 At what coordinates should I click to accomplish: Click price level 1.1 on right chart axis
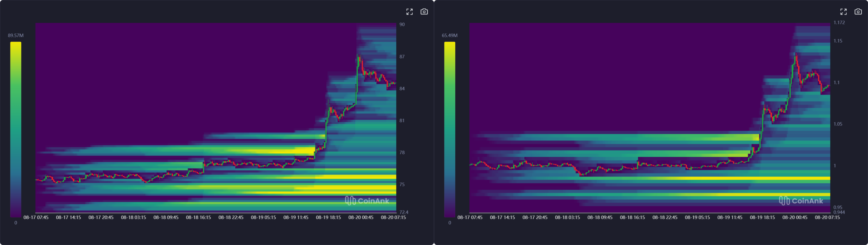[836, 83]
